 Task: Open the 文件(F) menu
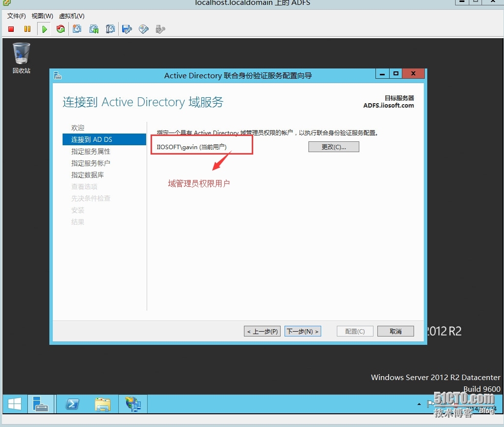(17, 16)
